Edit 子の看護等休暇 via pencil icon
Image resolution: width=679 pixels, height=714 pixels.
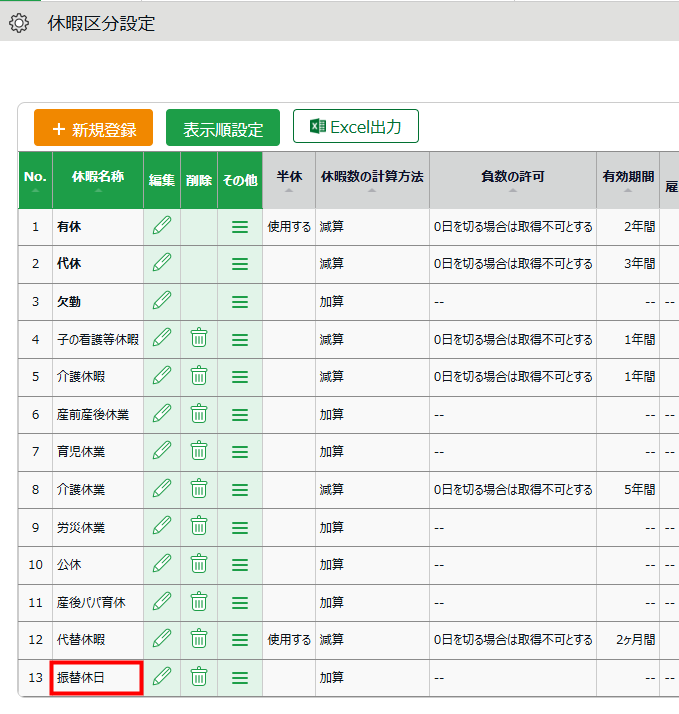tap(162, 338)
